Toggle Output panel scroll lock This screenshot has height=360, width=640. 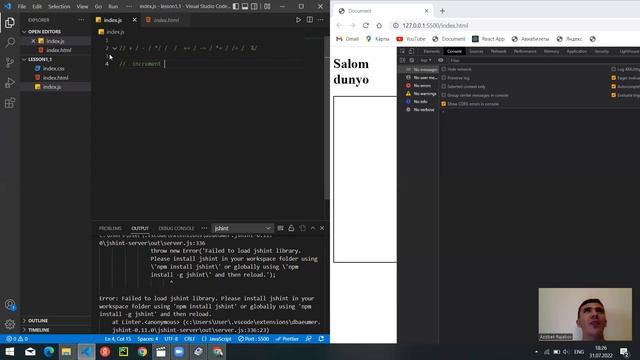[x=291, y=228]
